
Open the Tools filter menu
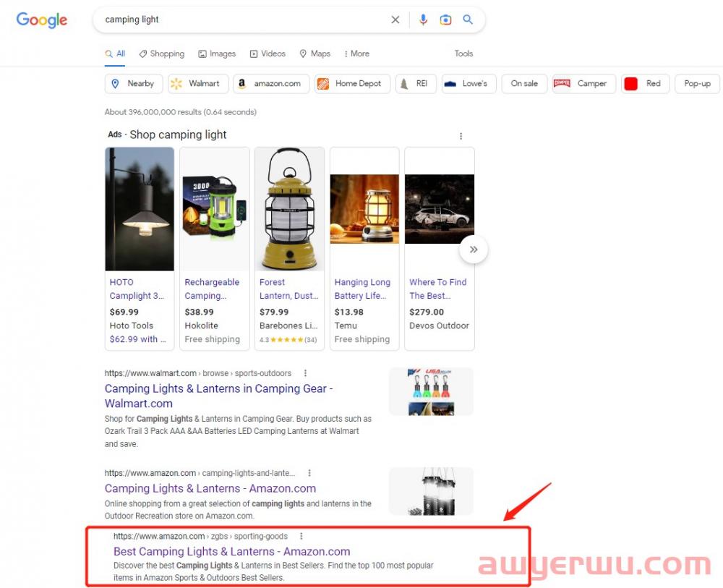(x=463, y=54)
